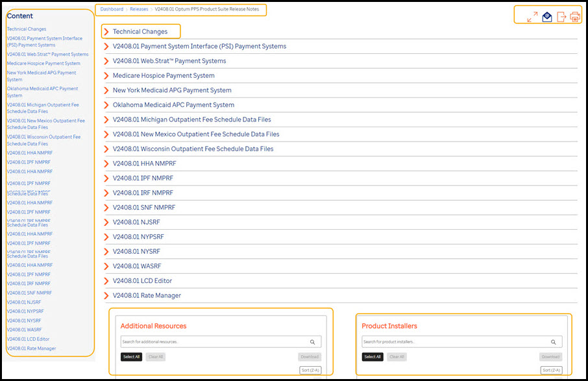
Task: Open New Mexico Outpatient Fee sidebar link
Action: pos(45,124)
